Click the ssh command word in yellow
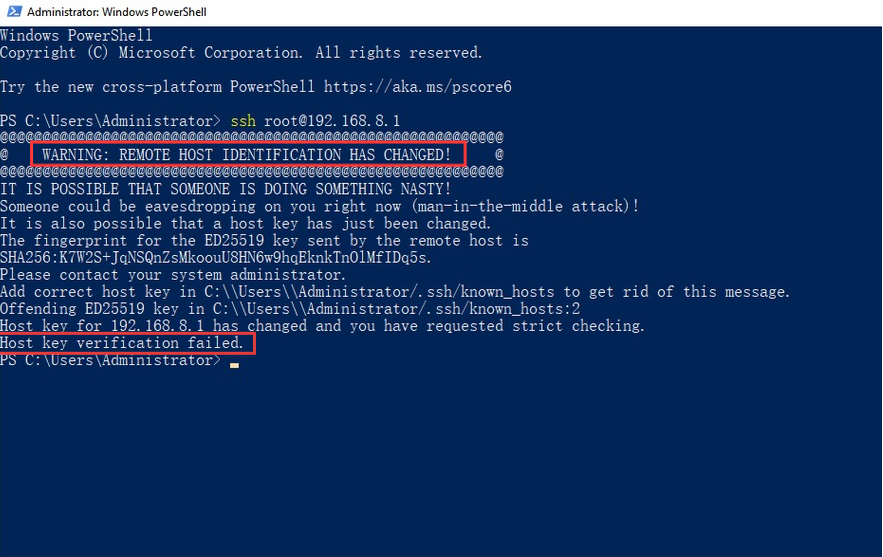Viewport: 883px width, 557px height. pos(243,121)
